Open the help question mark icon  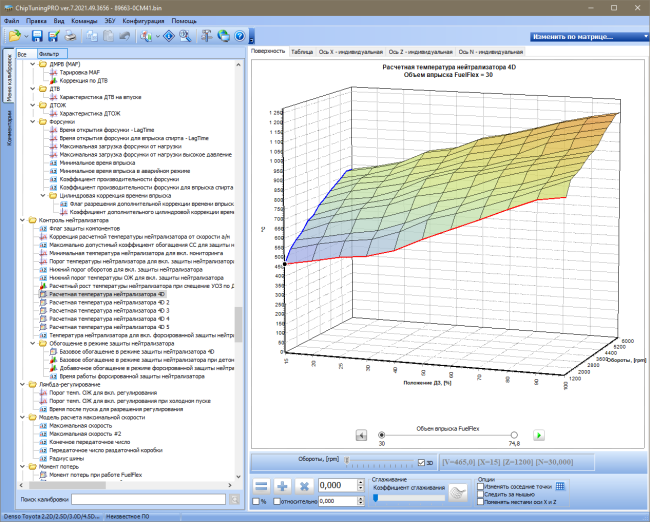[240, 36]
